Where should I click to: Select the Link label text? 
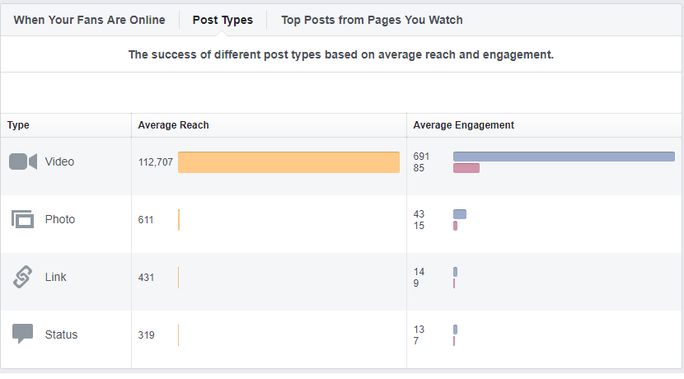pos(55,277)
